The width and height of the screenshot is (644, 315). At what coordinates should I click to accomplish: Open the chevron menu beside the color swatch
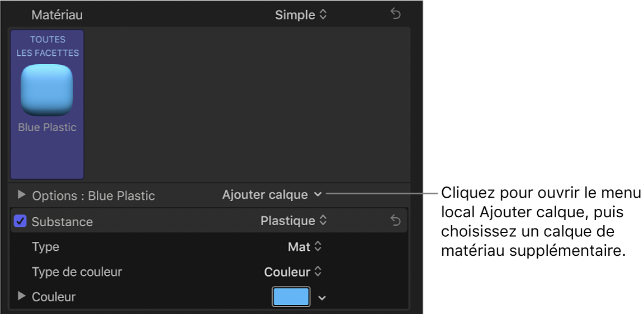321,298
